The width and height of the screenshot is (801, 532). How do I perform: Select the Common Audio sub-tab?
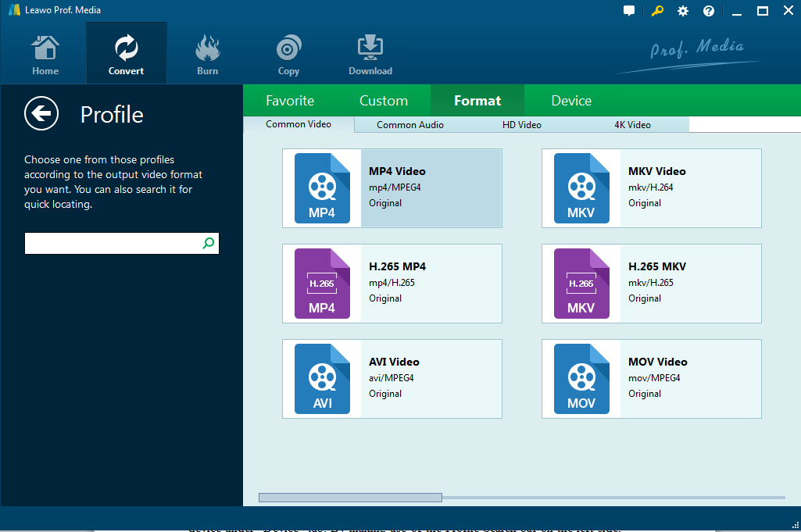tap(410, 125)
